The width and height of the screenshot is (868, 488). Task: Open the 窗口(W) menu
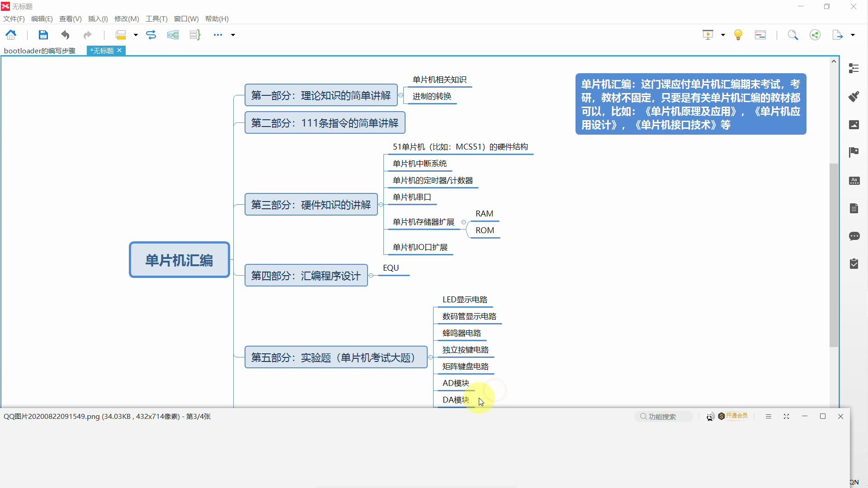[186, 19]
